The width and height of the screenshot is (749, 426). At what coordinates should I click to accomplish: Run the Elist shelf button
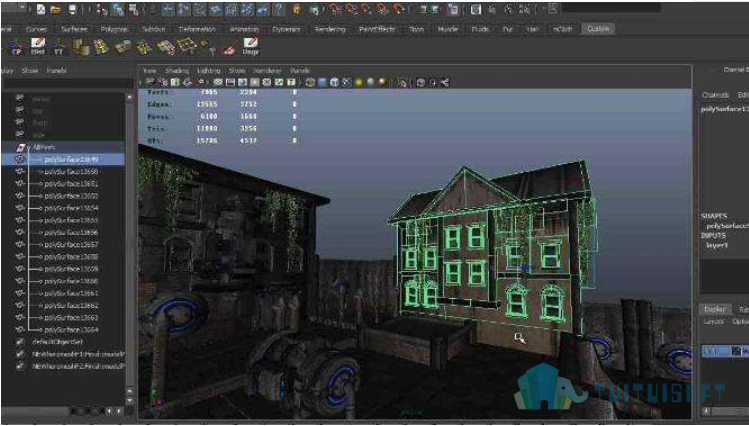(x=38, y=47)
